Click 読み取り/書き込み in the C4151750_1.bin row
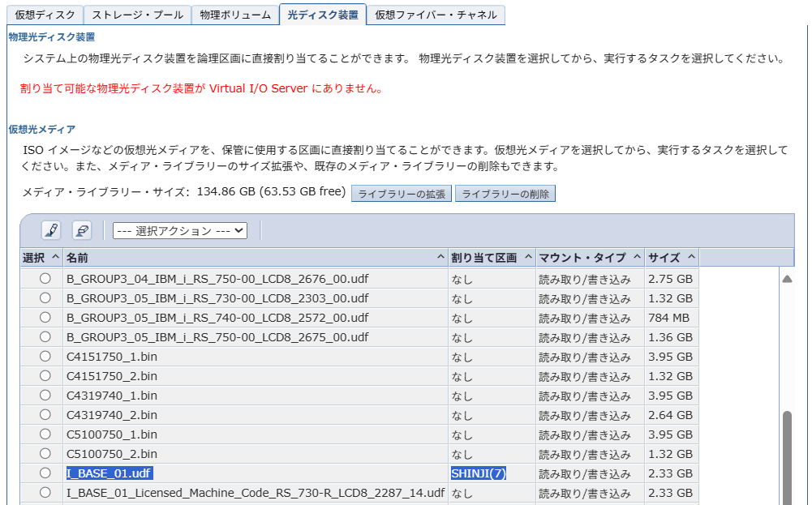The width and height of the screenshot is (812, 505). click(x=585, y=357)
